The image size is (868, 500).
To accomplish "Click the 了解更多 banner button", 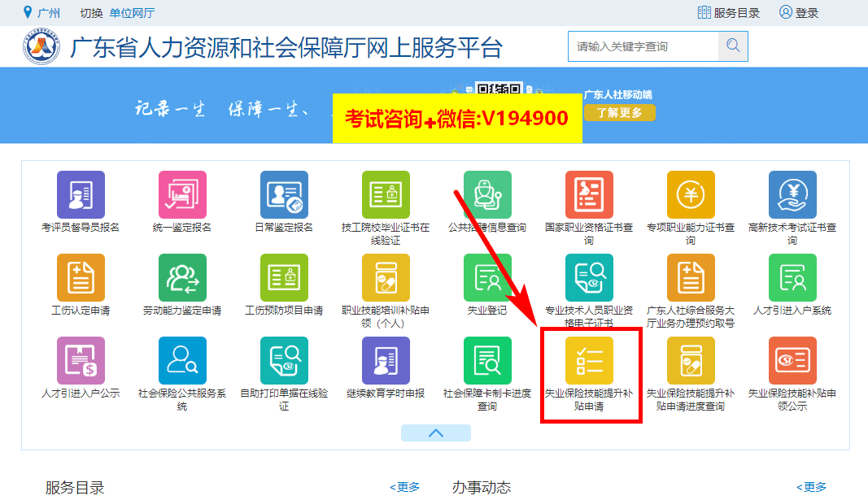I will [x=619, y=112].
